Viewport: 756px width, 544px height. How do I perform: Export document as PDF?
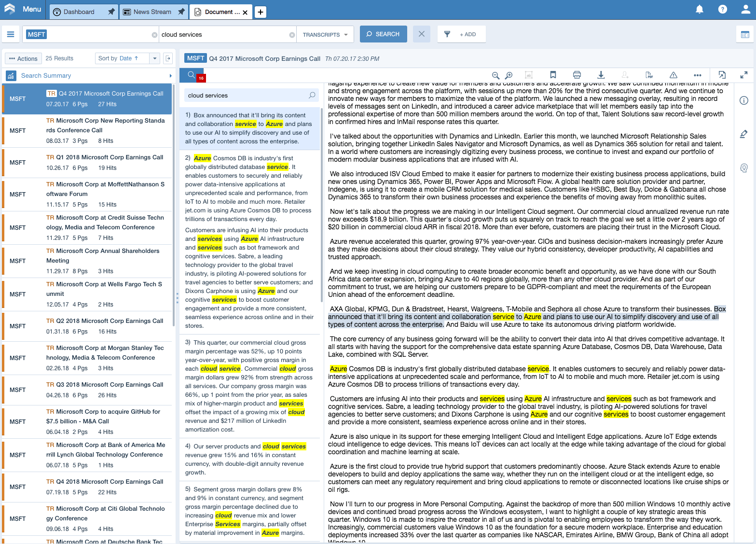(x=649, y=75)
